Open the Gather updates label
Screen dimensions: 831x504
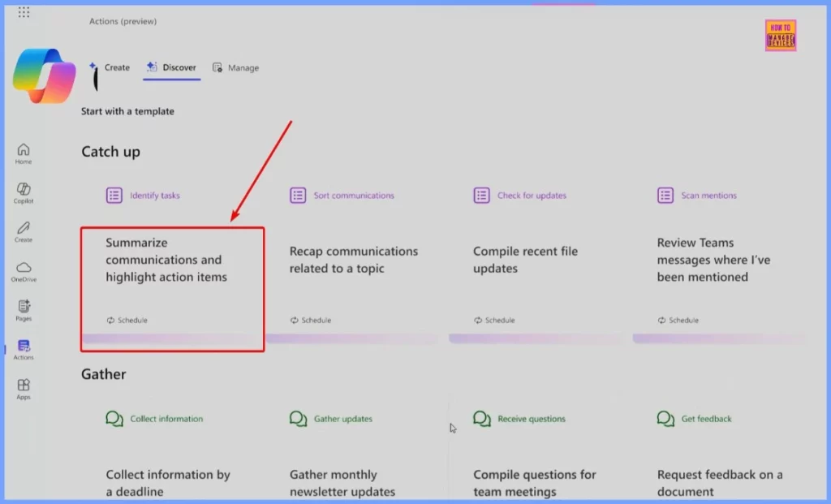coord(343,419)
